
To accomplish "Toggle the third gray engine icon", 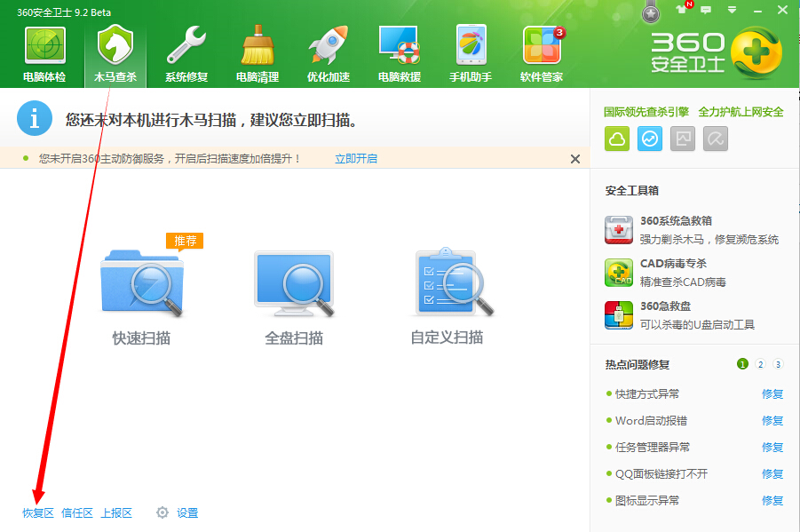I will 683,139.
